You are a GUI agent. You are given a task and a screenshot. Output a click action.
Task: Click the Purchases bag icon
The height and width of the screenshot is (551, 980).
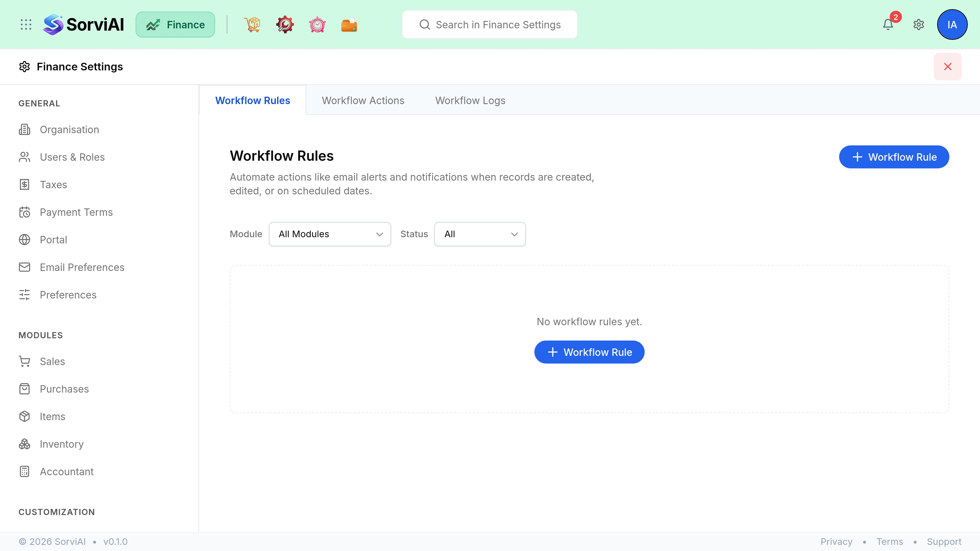(24, 389)
